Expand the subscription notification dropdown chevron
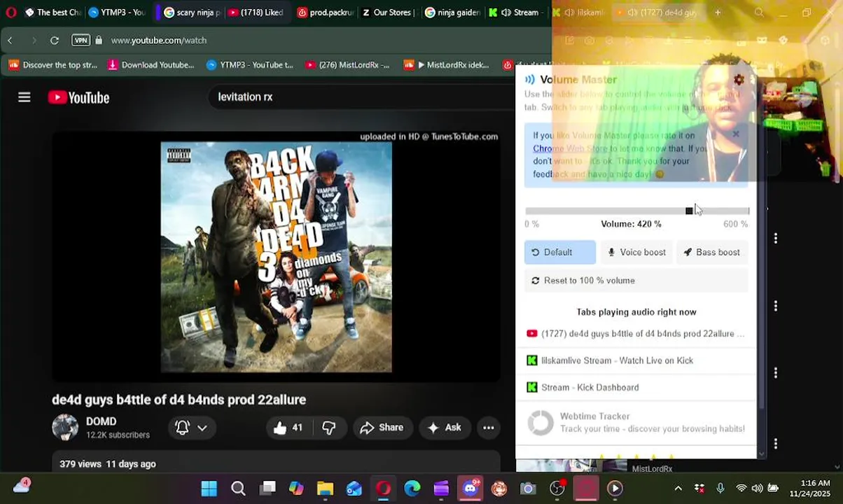Viewport: 843px width, 504px height. tap(202, 428)
